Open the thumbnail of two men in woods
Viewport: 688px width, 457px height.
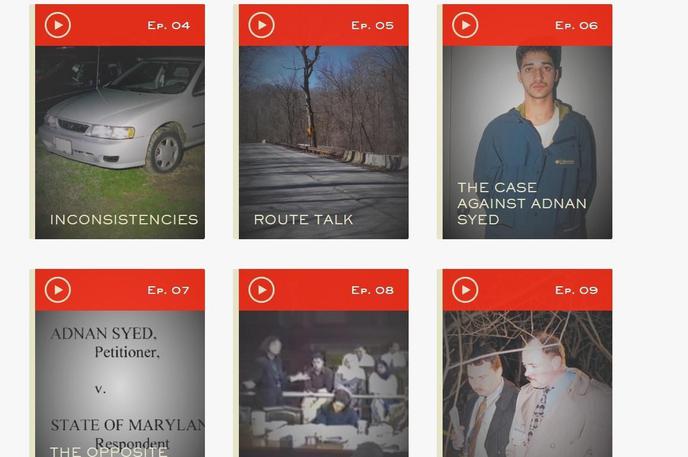[x=527, y=384]
